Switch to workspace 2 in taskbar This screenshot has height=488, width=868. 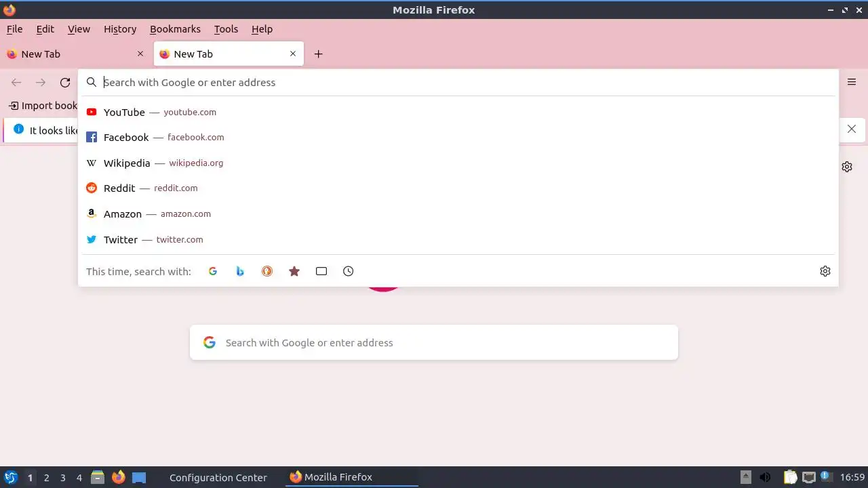[46, 477]
